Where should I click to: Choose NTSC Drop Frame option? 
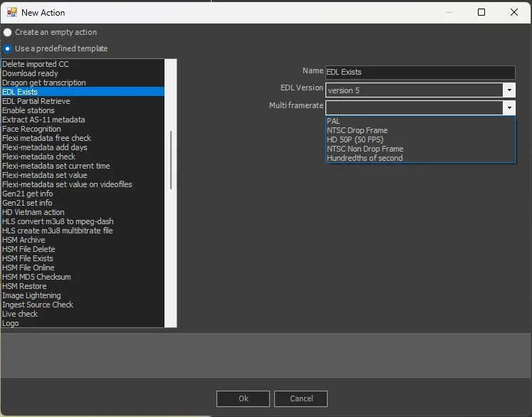click(x=357, y=130)
